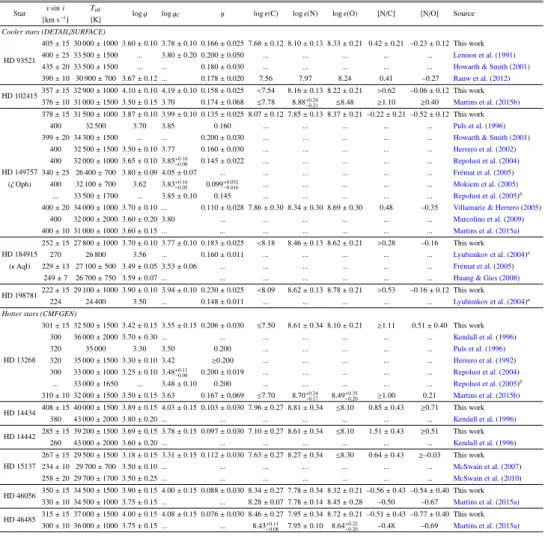This screenshot has width=545, height=538.
Task: Click the '[N/O]' column header
Action: coord(429,14)
